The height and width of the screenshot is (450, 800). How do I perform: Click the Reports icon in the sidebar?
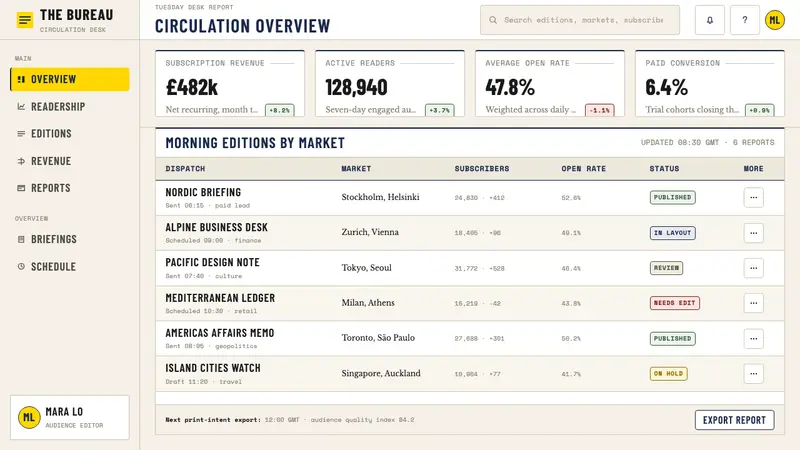(x=21, y=188)
